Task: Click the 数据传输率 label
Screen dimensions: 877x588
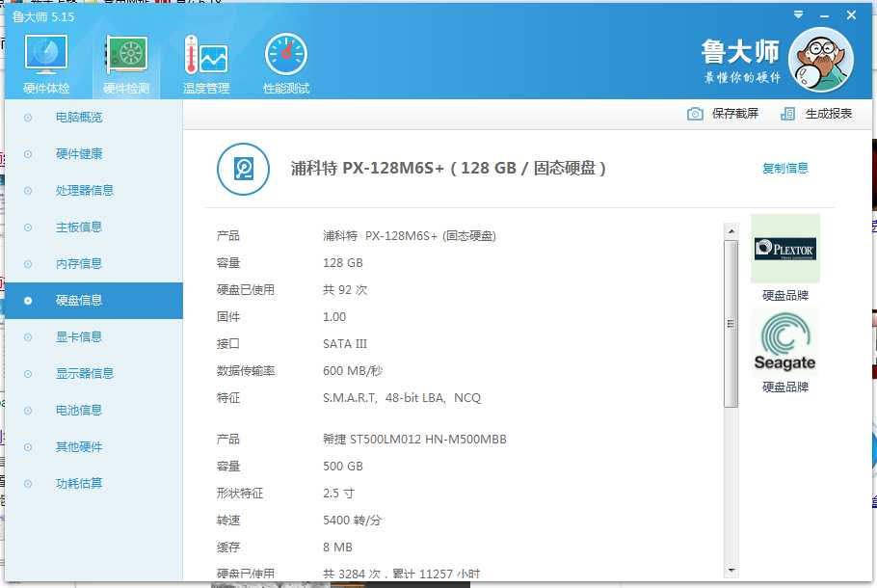Action: [246, 371]
